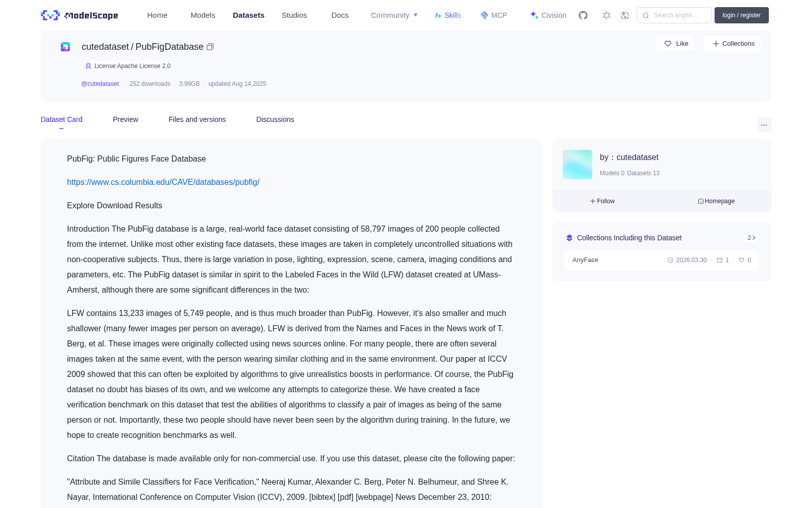The image size is (812, 508).
Task: Click the Apache License 2.0 tag
Action: tap(127, 66)
